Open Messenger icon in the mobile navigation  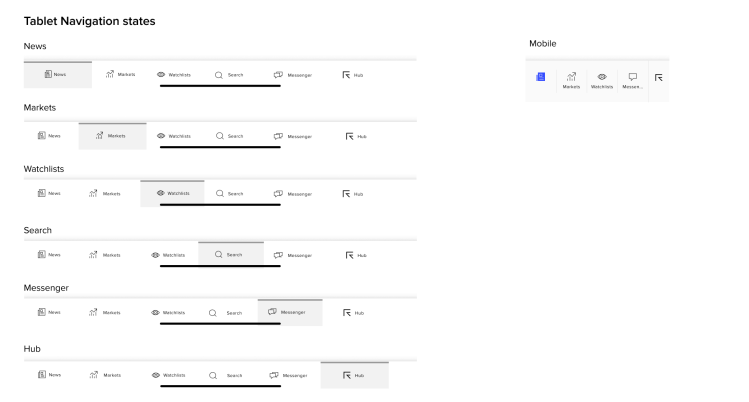point(632,77)
